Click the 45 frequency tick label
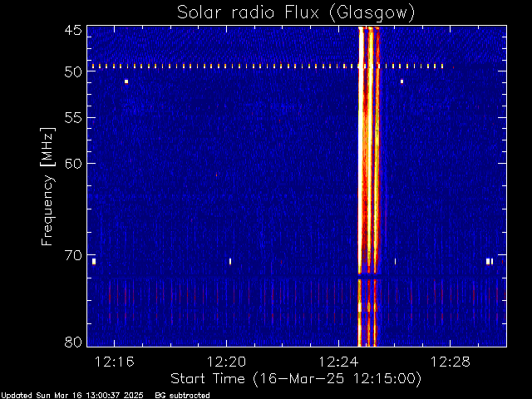Viewport: 532px width, 399px height. (x=73, y=30)
